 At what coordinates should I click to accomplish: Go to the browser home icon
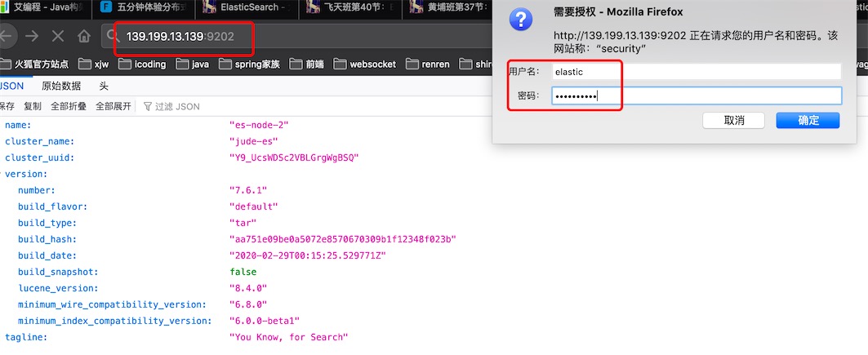pos(84,37)
